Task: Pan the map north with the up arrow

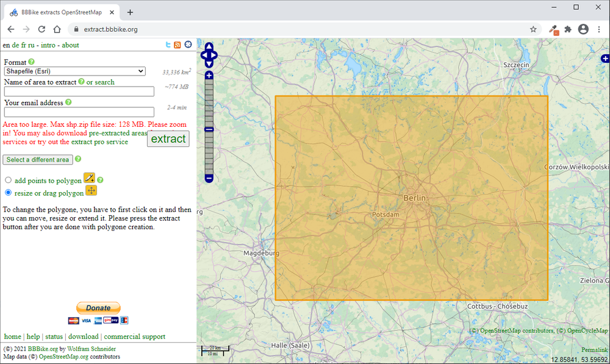Action: pos(209,45)
